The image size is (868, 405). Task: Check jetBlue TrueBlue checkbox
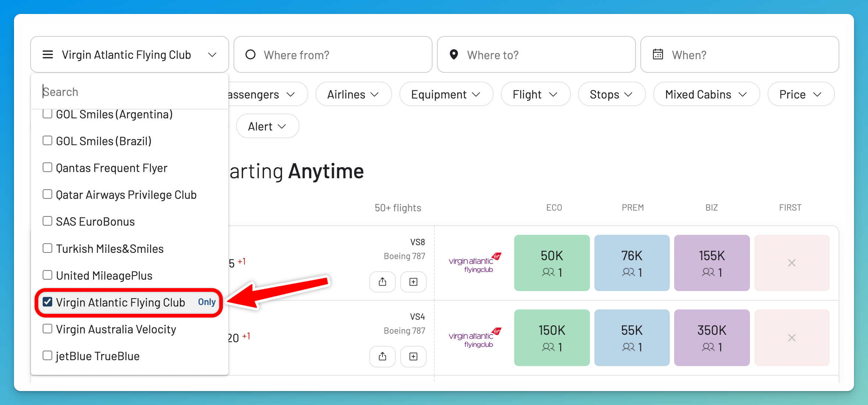pos(47,355)
